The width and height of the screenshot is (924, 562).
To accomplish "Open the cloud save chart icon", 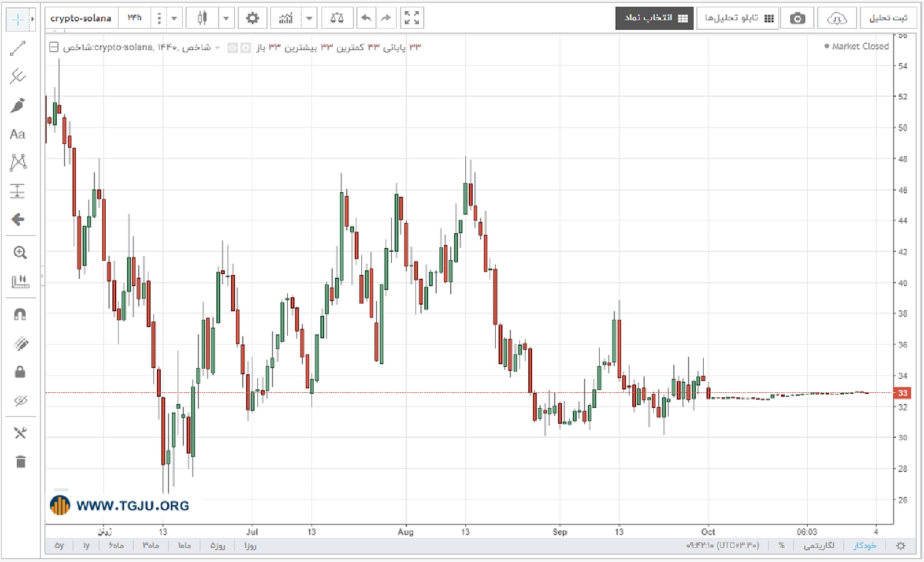I will click(x=837, y=19).
